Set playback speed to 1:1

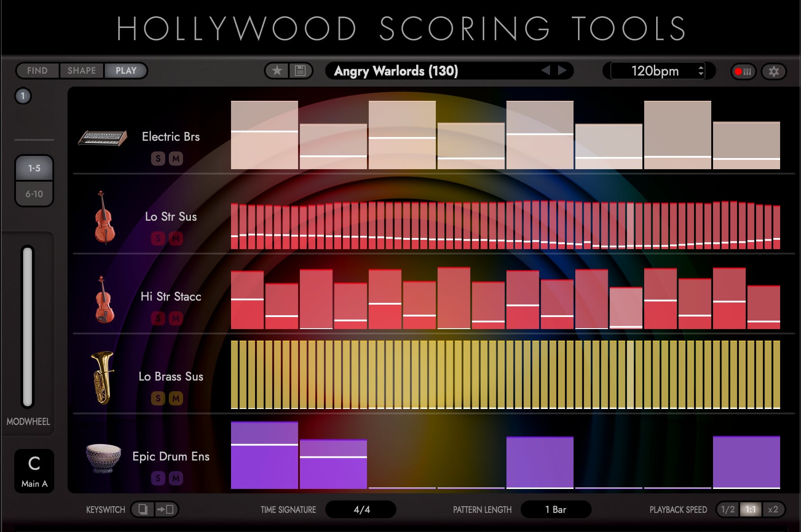(x=750, y=509)
